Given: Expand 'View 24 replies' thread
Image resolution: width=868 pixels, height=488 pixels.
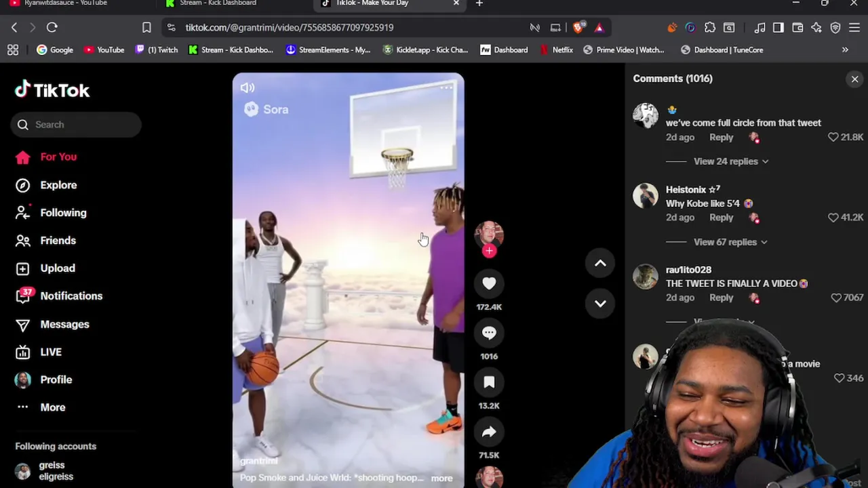Looking at the screenshot, I should tap(731, 161).
